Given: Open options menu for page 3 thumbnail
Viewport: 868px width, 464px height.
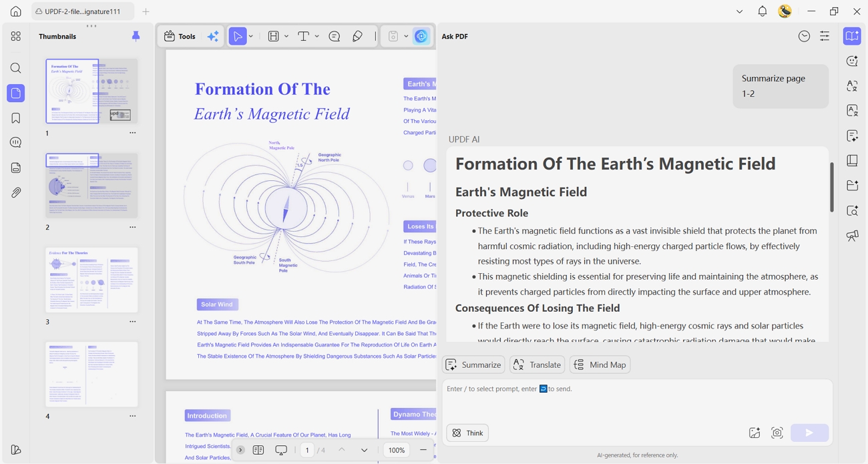Looking at the screenshot, I should pyautogui.click(x=133, y=322).
